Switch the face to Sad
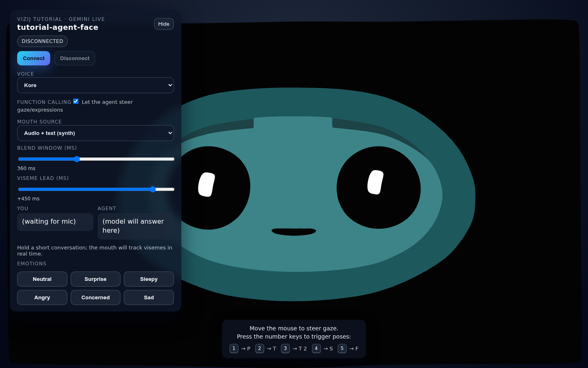This screenshot has width=588, height=368. 149,298
